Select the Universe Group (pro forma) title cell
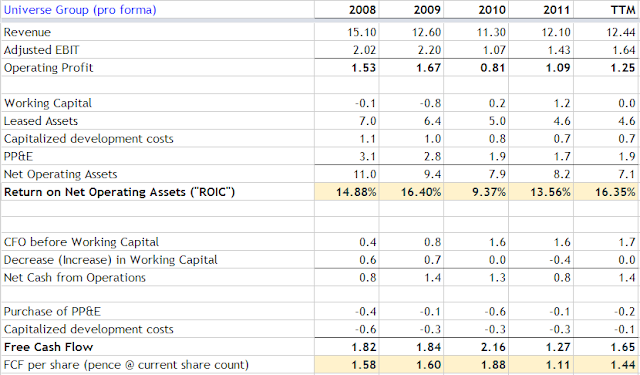The height and width of the screenshot is (375, 640). (x=80, y=10)
